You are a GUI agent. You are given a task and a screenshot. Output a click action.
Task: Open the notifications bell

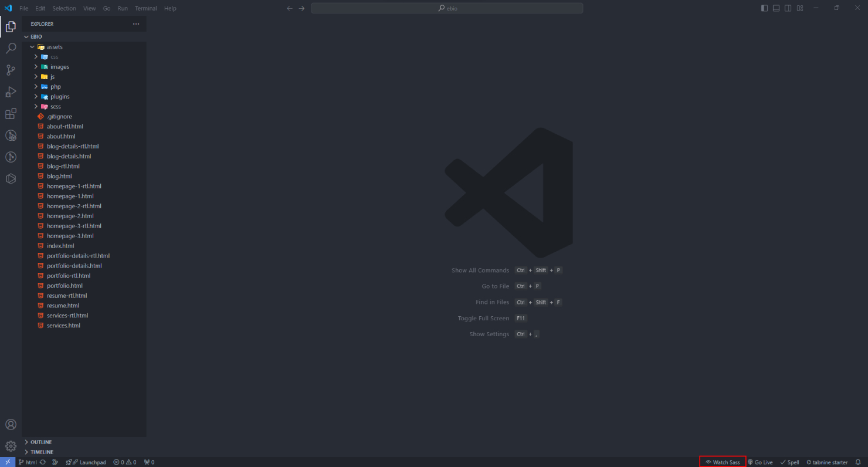858,462
